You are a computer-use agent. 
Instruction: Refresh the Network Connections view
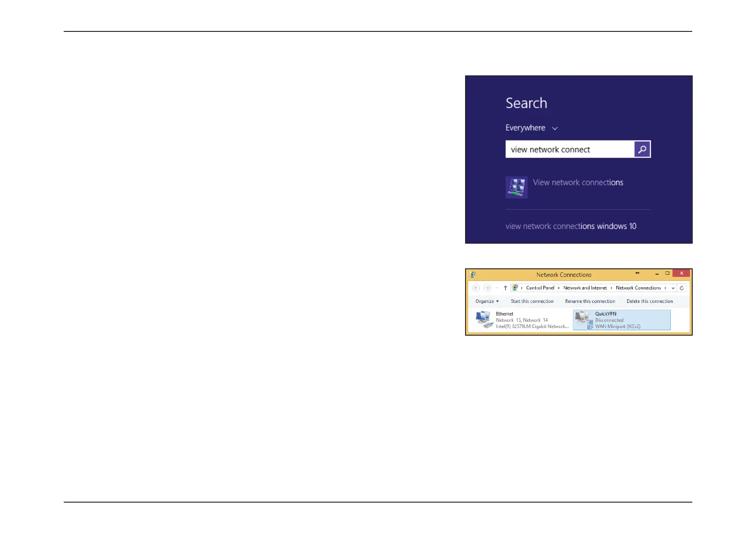click(681, 288)
